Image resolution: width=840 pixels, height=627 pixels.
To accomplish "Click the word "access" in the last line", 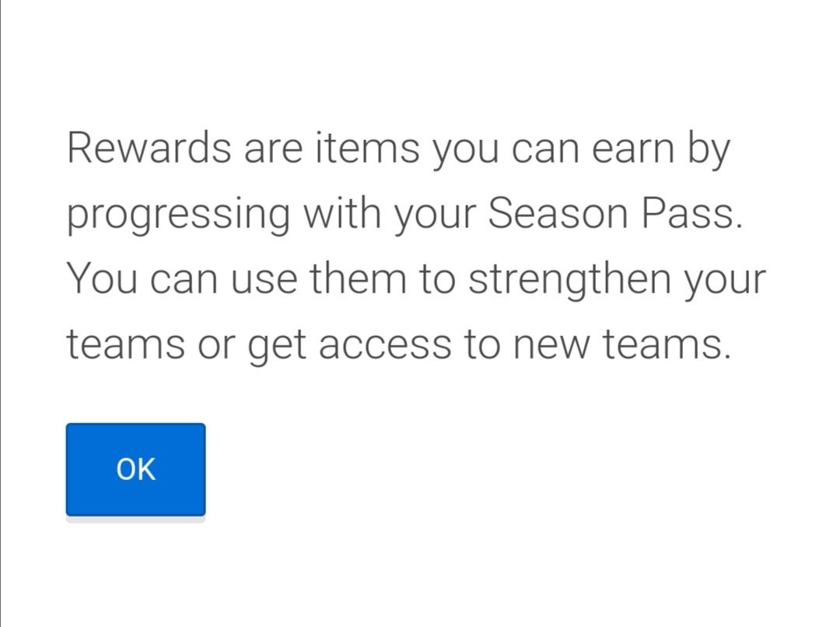I will [385, 345].
